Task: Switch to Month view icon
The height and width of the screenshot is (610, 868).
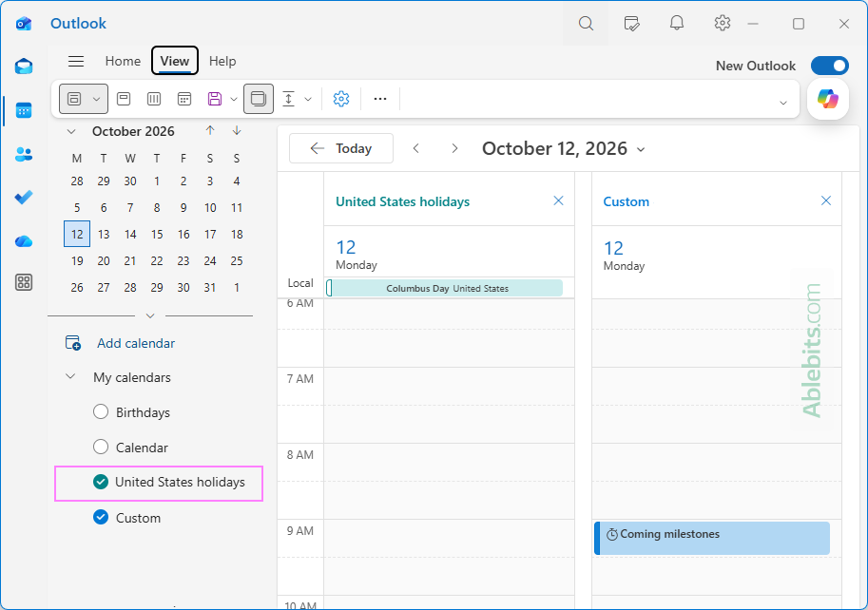Action: [x=184, y=99]
